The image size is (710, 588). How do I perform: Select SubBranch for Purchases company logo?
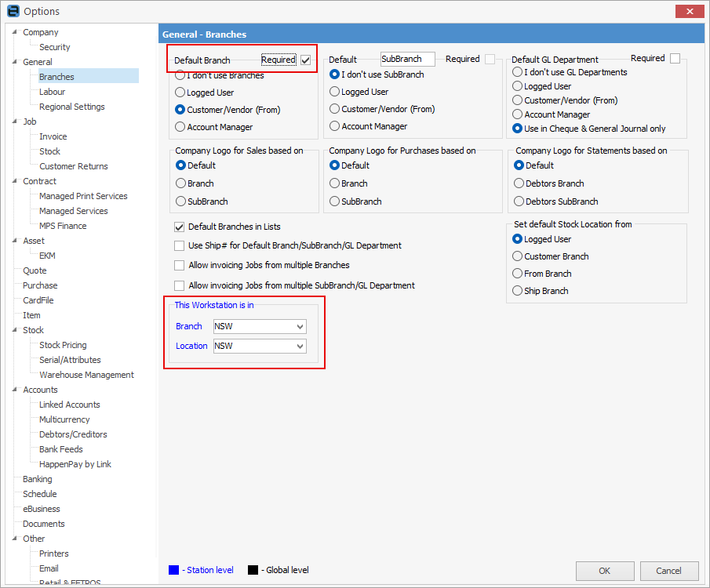(335, 201)
